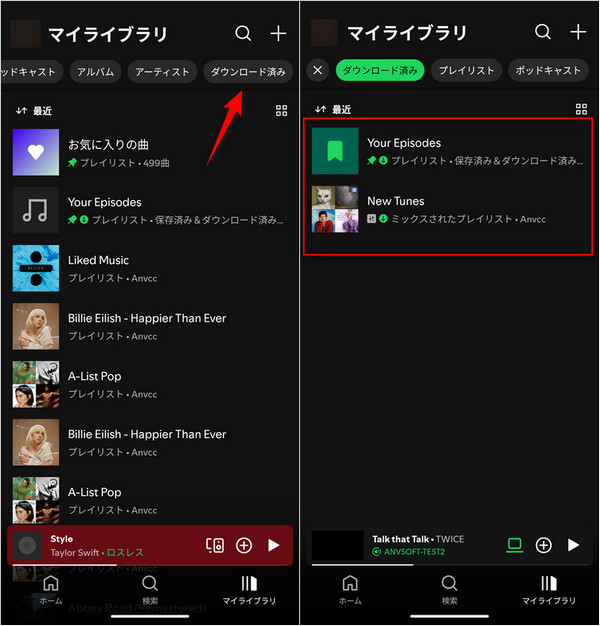Go to 検索 tab on right screen
This screenshot has height=626, width=600.
tap(450, 590)
